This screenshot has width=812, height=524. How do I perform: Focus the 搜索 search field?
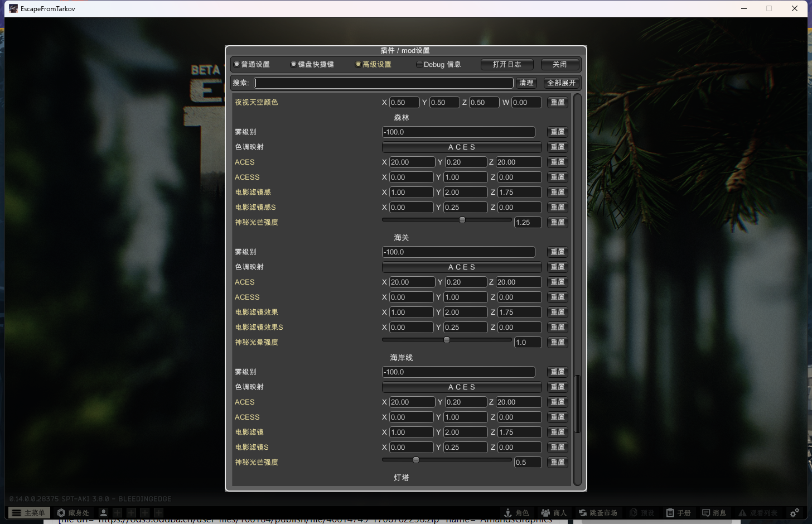point(384,83)
